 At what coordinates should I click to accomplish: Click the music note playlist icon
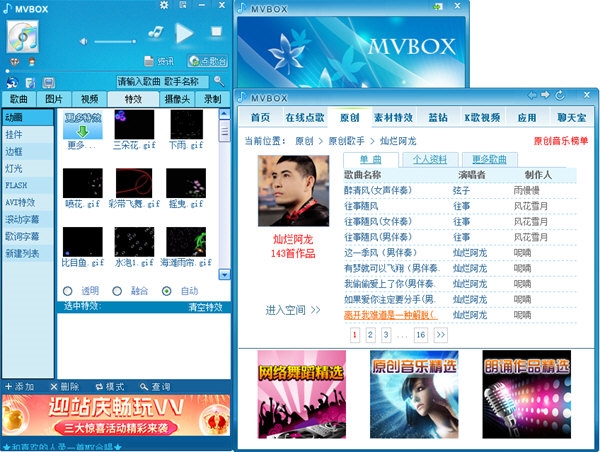[x=155, y=32]
